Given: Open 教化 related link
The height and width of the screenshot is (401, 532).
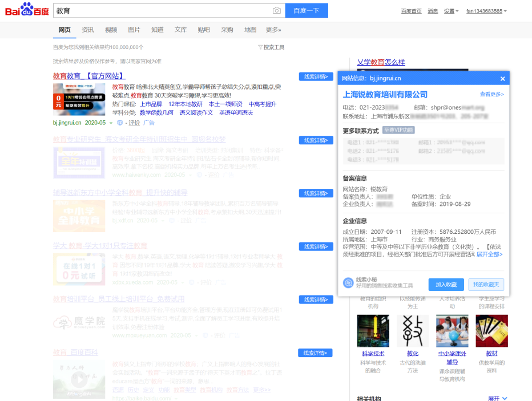Looking at the screenshot, I should [413, 354].
